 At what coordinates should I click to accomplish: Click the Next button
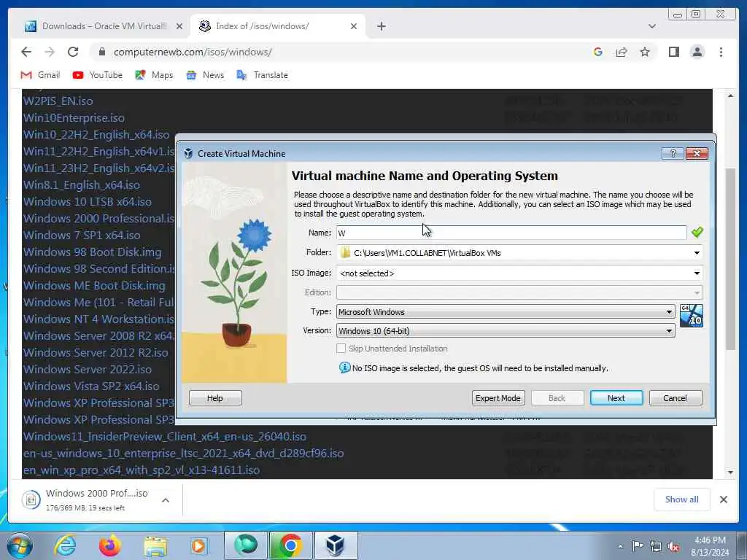(x=616, y=398)
